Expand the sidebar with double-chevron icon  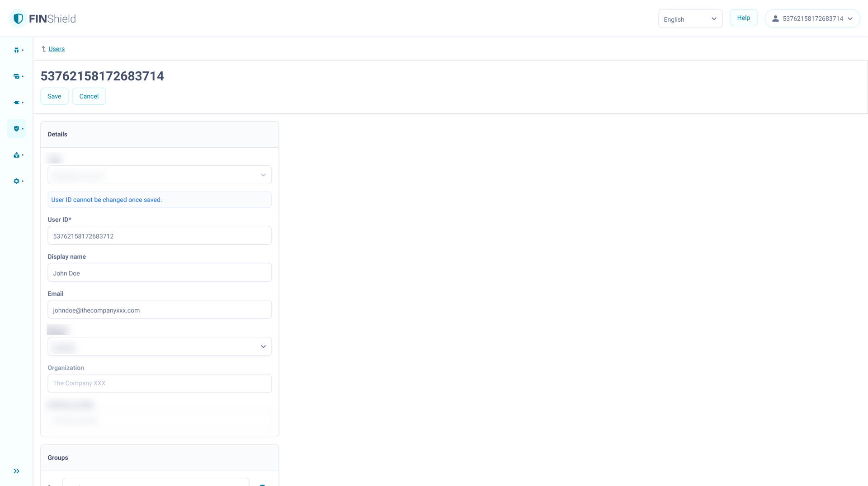17,471
